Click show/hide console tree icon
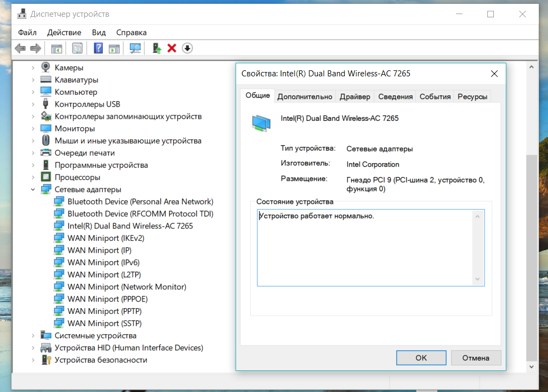 [57, 48]
